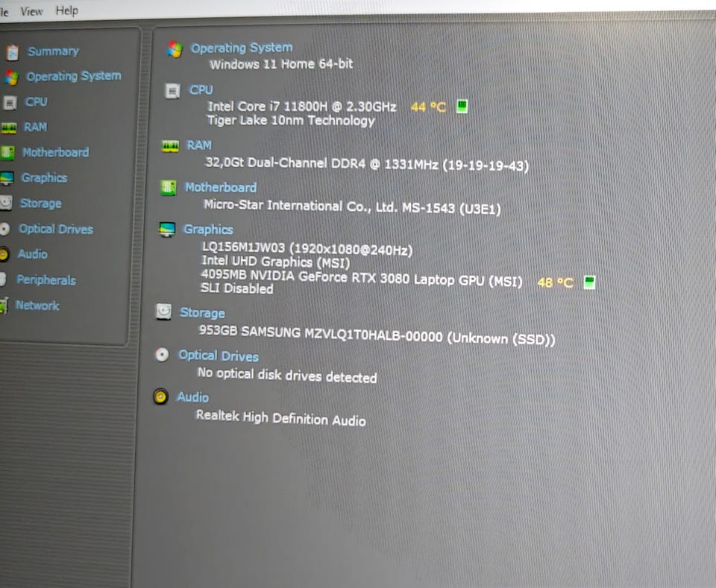Open the Storage heading link in summary
The height and width of the screenshot is (588, 716).
coord(202,313)
